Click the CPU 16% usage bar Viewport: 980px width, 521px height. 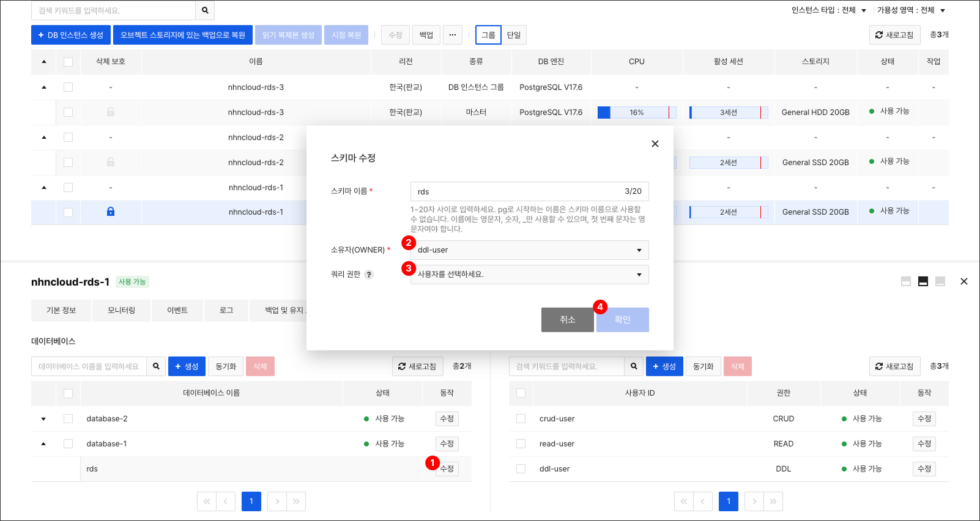(x=637, y=113)
